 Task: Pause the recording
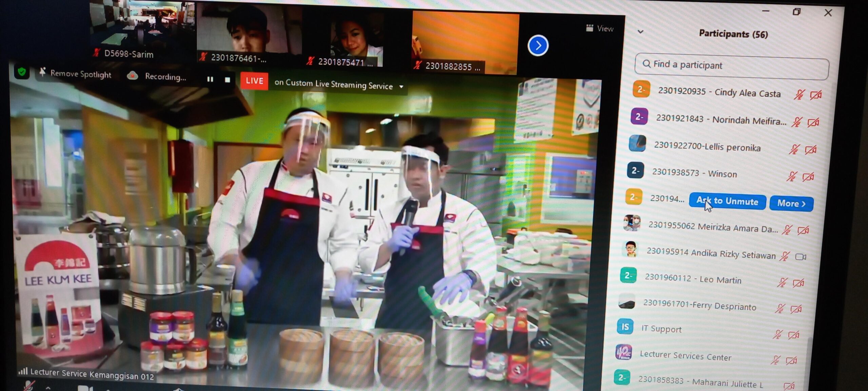(x=210, y=79)
